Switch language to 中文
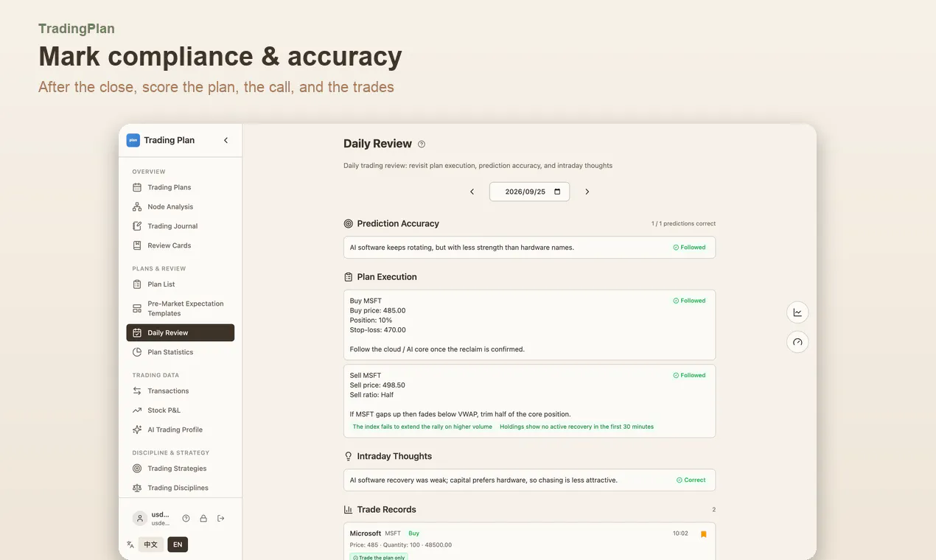The image size is (936, 560). tap(151, 545)
